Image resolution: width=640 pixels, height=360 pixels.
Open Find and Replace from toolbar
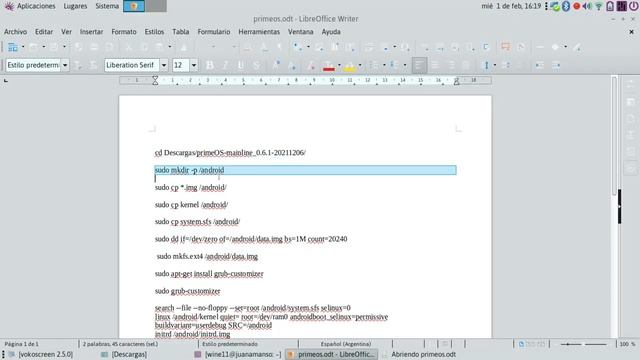pyautogui.click(x=248, y=47)
